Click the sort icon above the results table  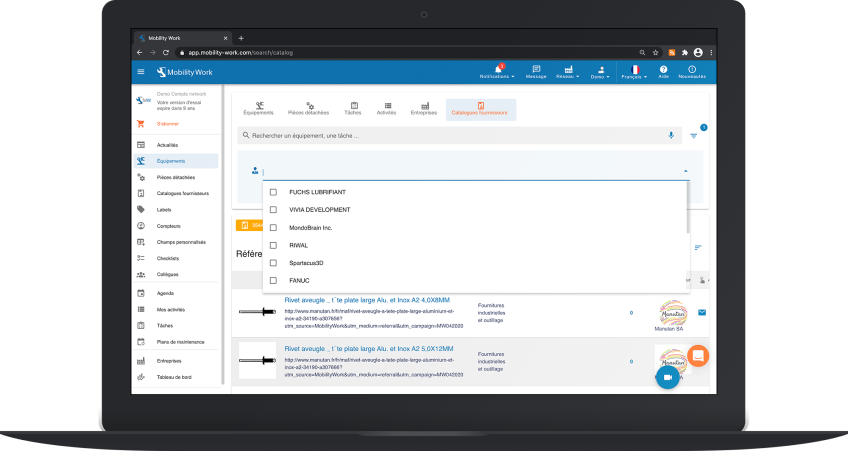698,248
